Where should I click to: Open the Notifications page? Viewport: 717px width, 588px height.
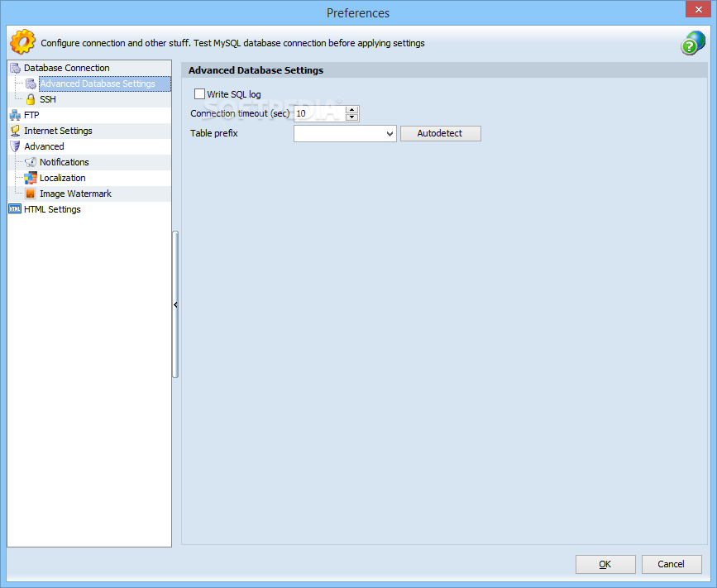coord(65,162)
